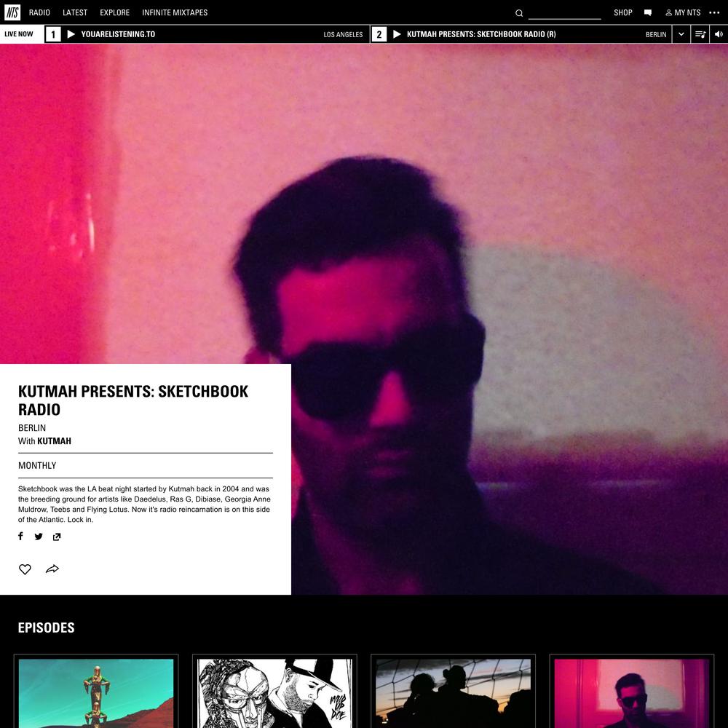Select the channel 2 number badge
Image resolution: width=728 pixels, height=728 pixels.
379,34
